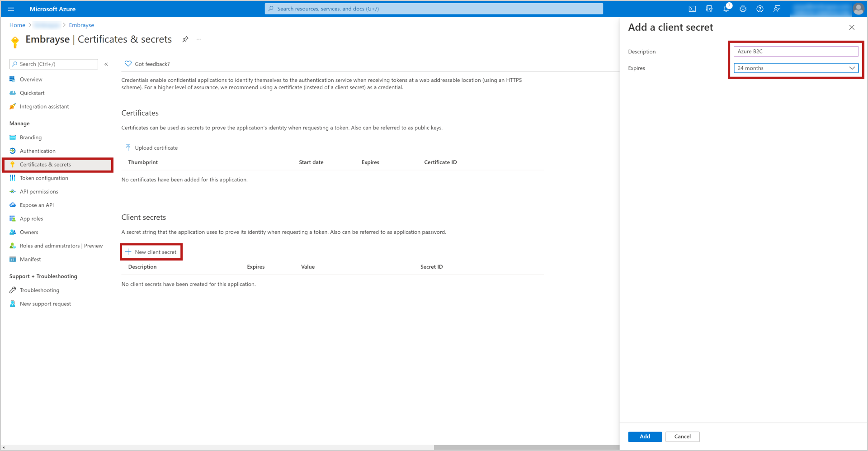Click the Overview icon in sidebar

tap(13, 79)
